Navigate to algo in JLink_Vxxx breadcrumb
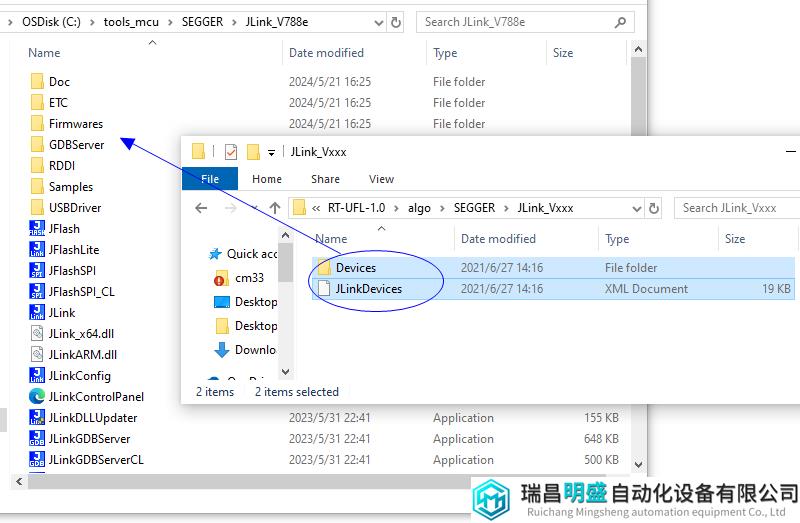The width and height of the screenshot is (800, 523). (419, 208)
